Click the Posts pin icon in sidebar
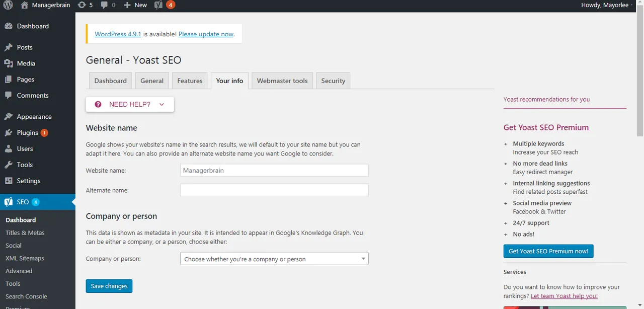 [9, 47]
